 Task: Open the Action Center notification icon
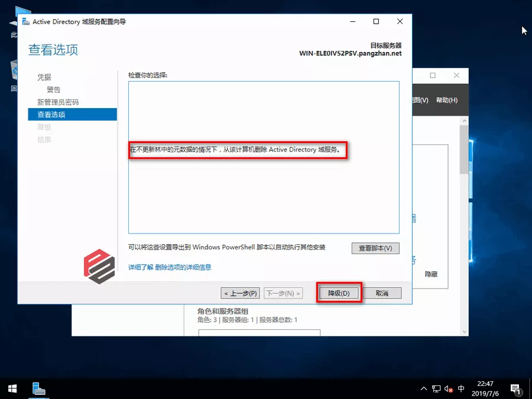(515, 388)
